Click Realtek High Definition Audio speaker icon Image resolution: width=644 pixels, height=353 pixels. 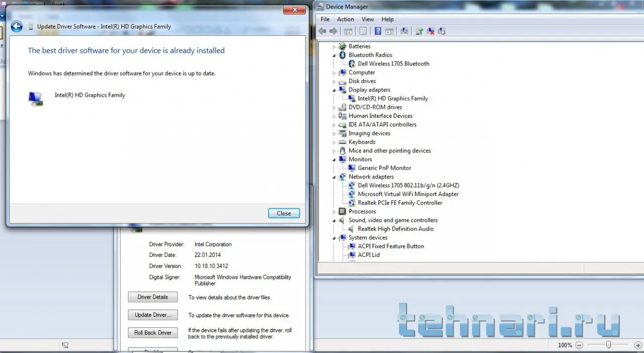352,229
